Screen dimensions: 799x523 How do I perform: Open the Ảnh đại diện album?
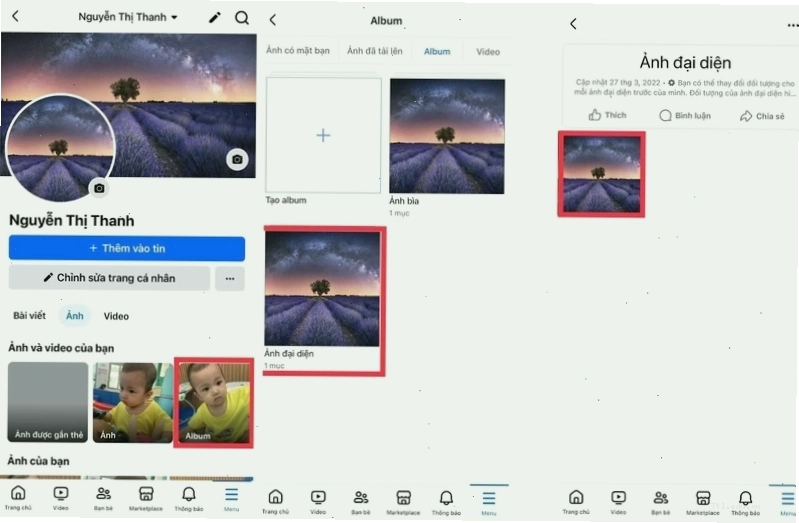(322, 289)
